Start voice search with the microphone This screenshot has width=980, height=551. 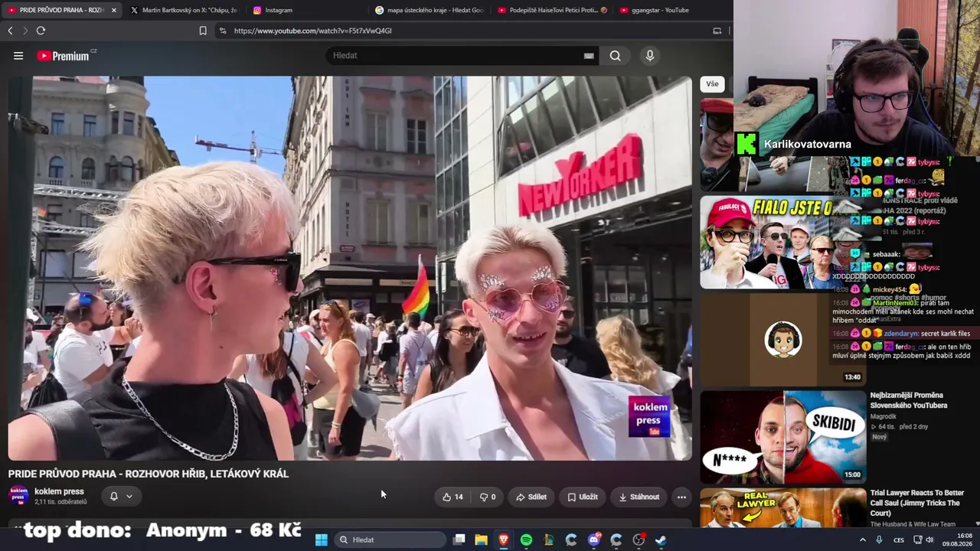click(649, 56)
